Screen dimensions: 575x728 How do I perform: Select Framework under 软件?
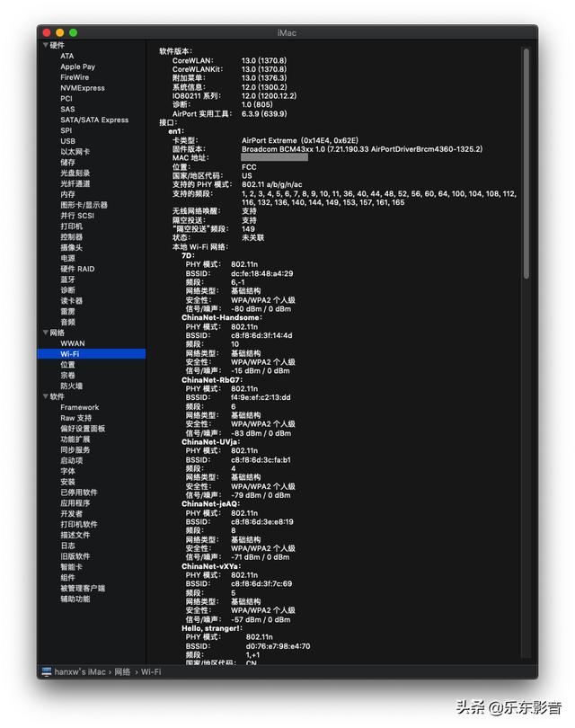click(x=79, y=407)
